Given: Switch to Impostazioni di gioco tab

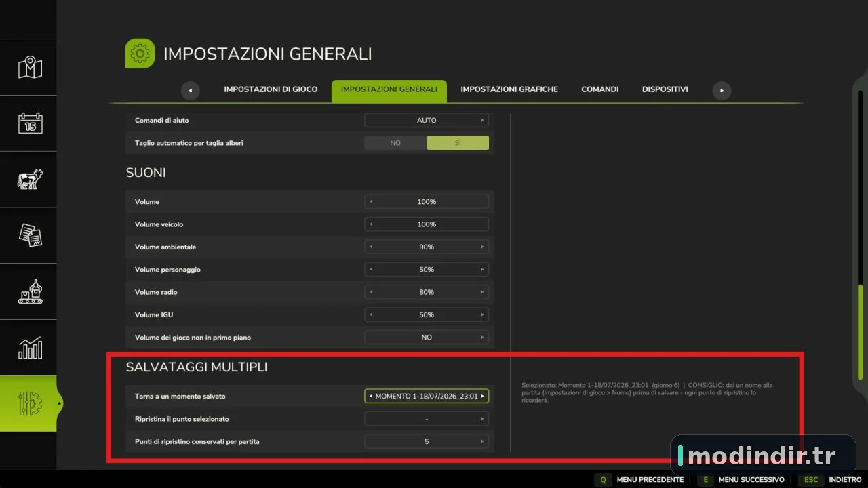Looking at the screenshot, I should 271,89.
